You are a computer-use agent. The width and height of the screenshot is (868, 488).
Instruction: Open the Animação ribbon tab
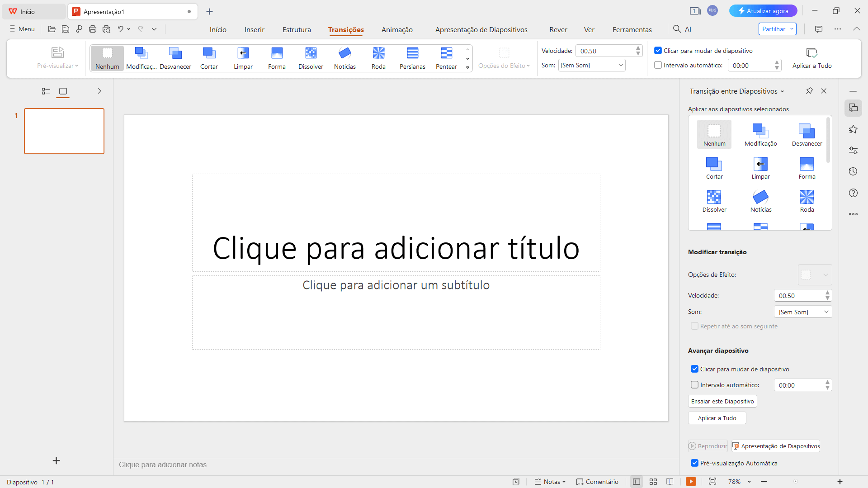tap(397, 29)
